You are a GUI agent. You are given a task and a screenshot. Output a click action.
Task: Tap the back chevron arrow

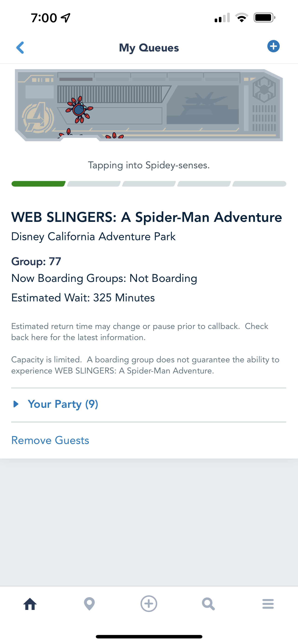pyautogui.click(x=20, y=48)
